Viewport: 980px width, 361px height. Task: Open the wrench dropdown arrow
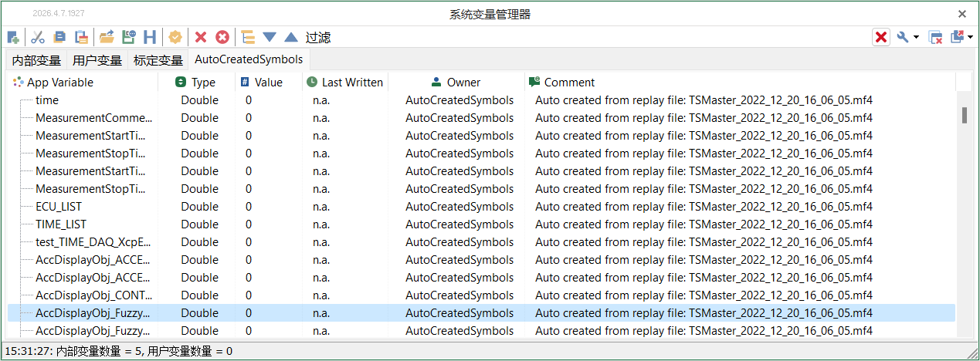pos(916,37)
